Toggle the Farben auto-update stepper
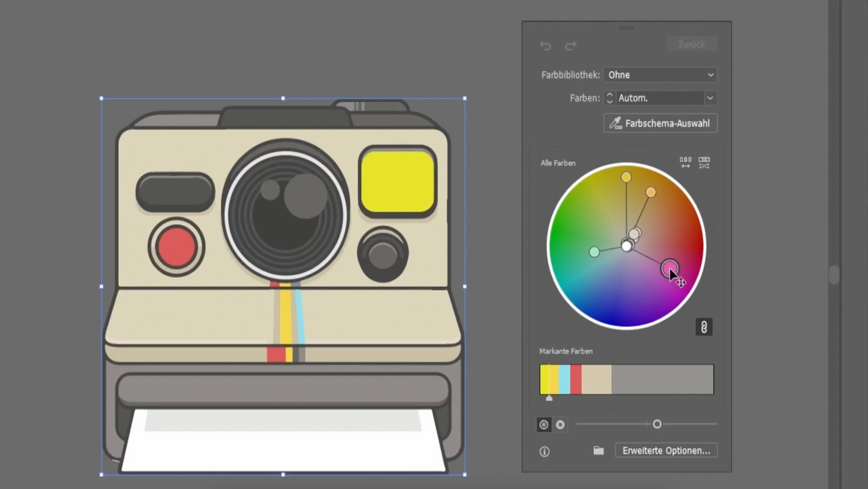This screenshot has height=489, width=868. [609, 98]
